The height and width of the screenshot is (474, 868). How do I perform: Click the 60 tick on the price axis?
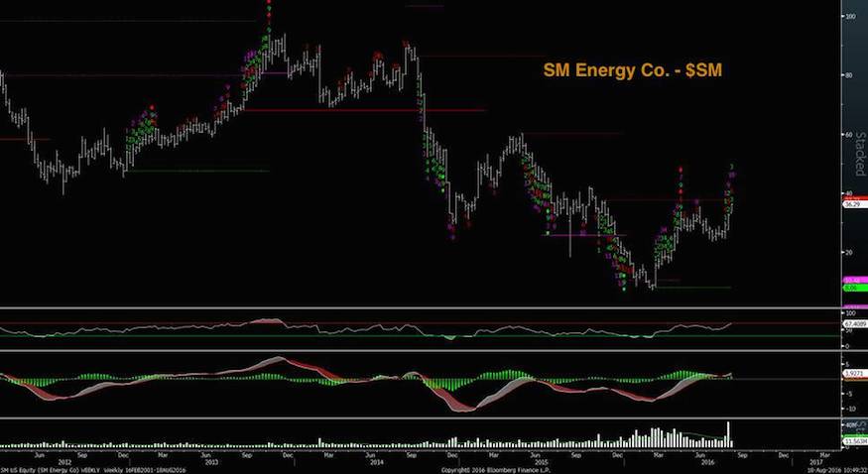pos(847,135)
